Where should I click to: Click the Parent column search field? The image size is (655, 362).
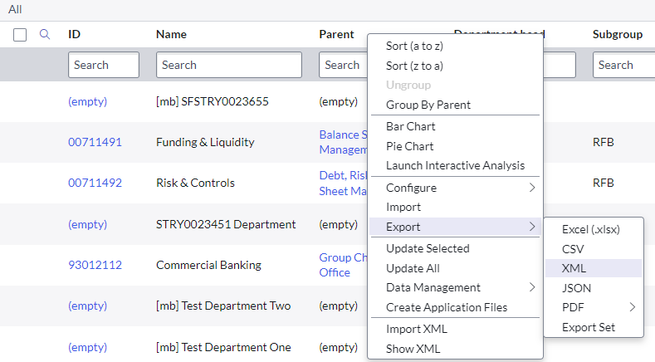[343, 65]
